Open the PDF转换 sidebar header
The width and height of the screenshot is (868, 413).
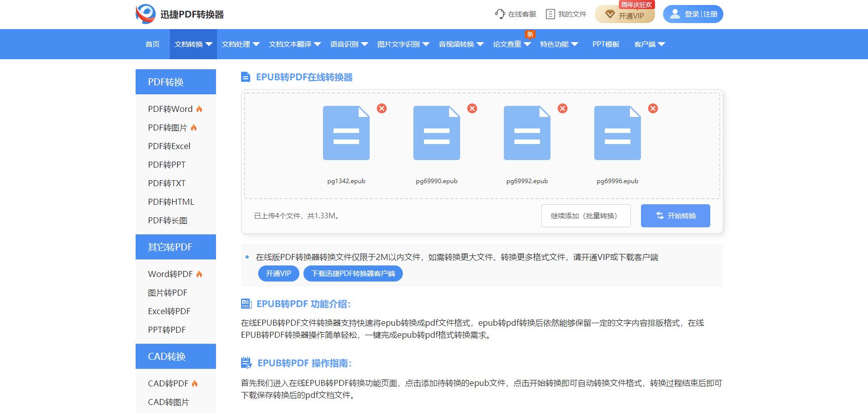click(x=176, y=82)
